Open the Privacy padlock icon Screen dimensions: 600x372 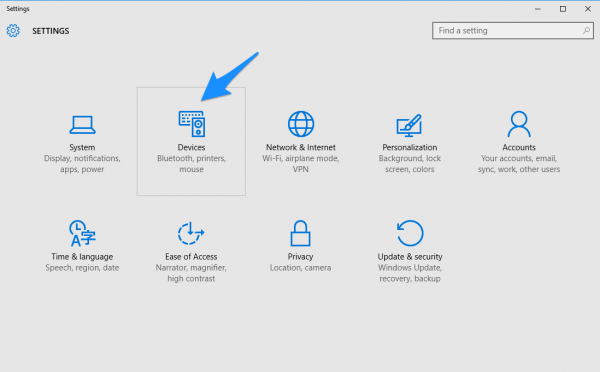[300, 233]
